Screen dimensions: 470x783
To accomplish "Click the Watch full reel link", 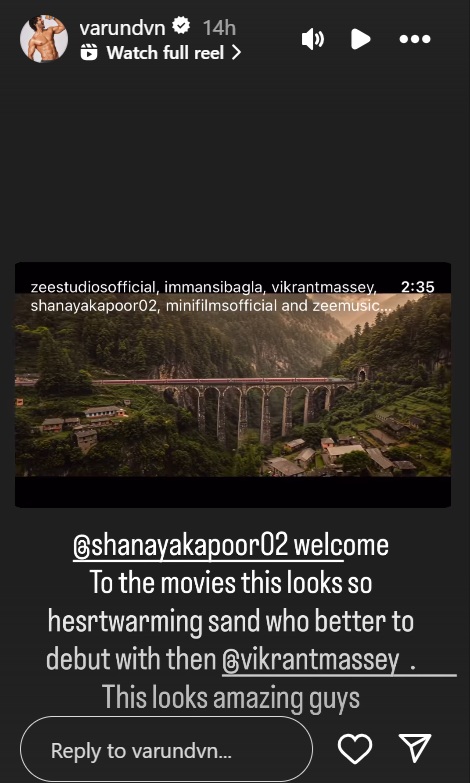I will (x=165, y=52).
